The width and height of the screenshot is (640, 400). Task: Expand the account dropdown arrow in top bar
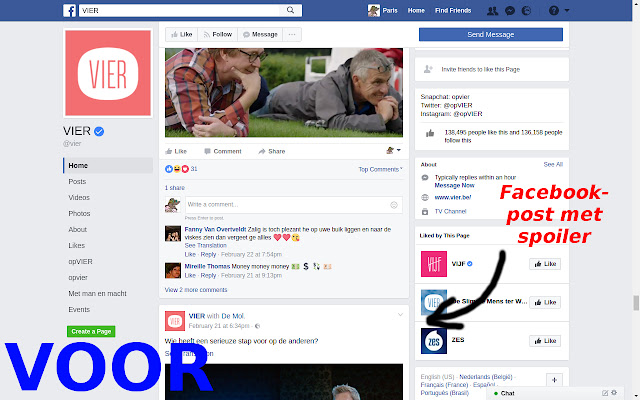click(x=567, y=11)
